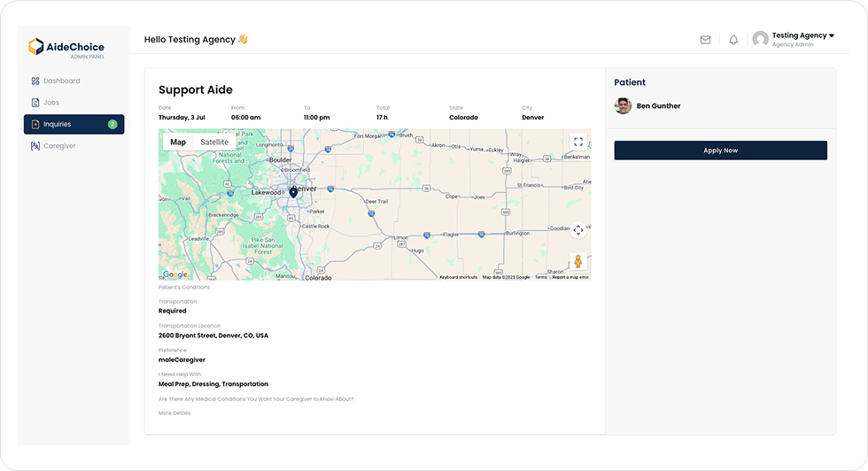This screenshot has height=471, width=868.
Task: Click the Inquiries green badge count
Action: coord(112,124)
